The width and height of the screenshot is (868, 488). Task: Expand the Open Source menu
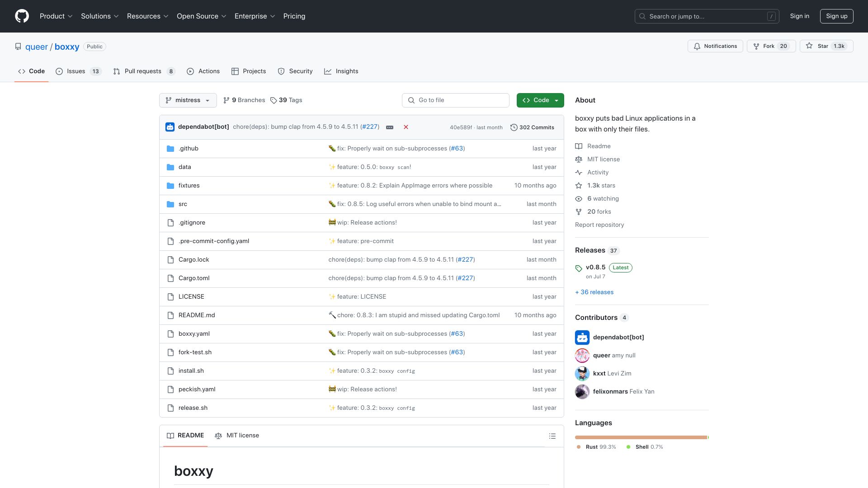(x=202, y=16)
